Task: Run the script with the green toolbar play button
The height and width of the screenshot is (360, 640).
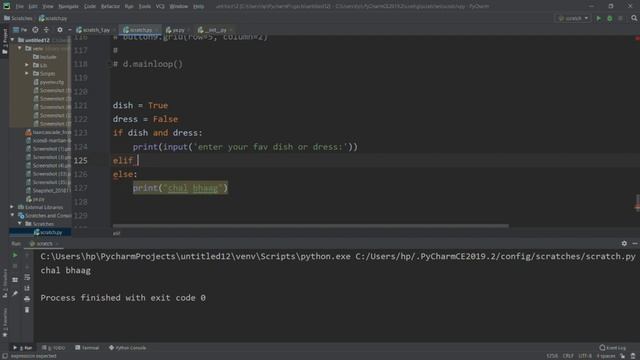Action: coord(599,18)
